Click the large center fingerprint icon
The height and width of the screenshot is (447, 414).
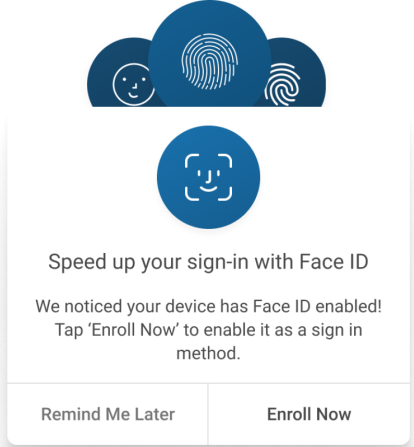[x=210, y=61]
